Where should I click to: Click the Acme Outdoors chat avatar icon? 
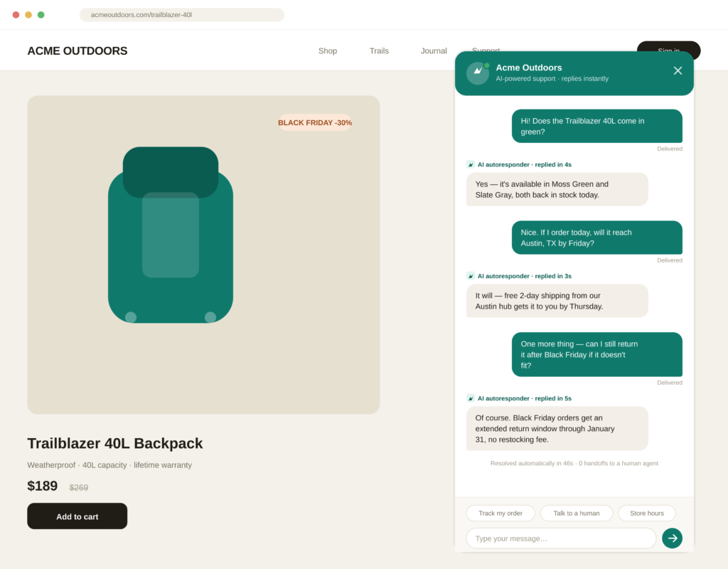[477, 73]
